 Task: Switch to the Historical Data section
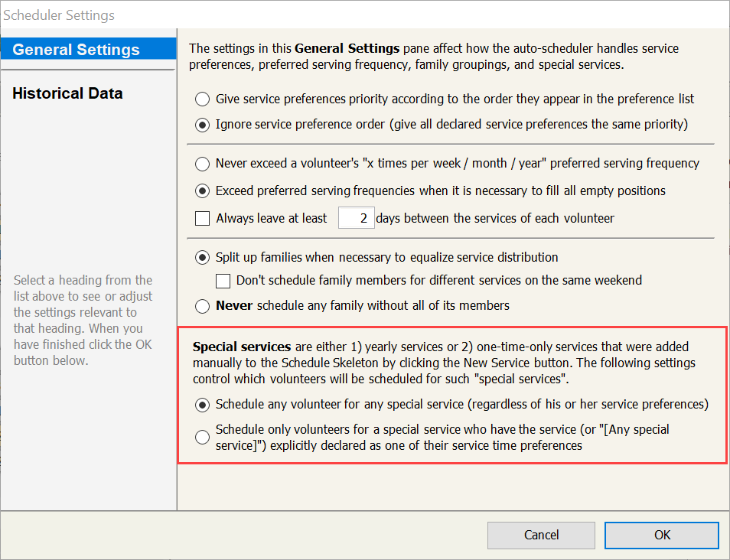tap(67, 93)
